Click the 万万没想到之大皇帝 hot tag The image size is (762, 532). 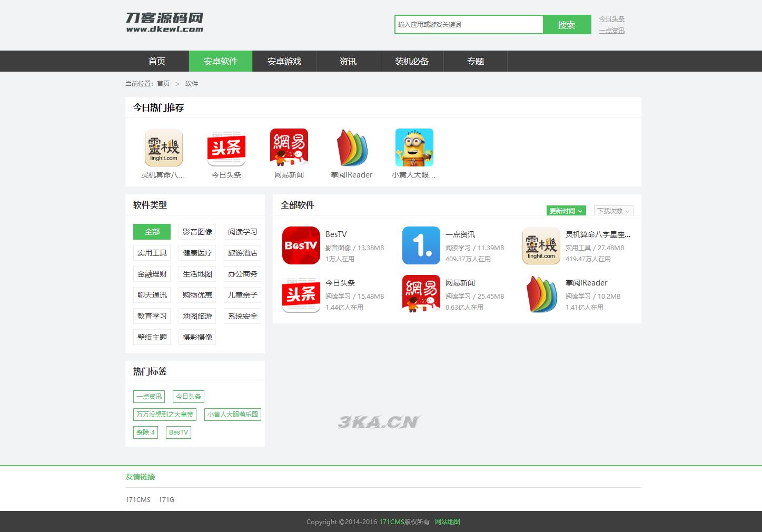tap(164, 414)
